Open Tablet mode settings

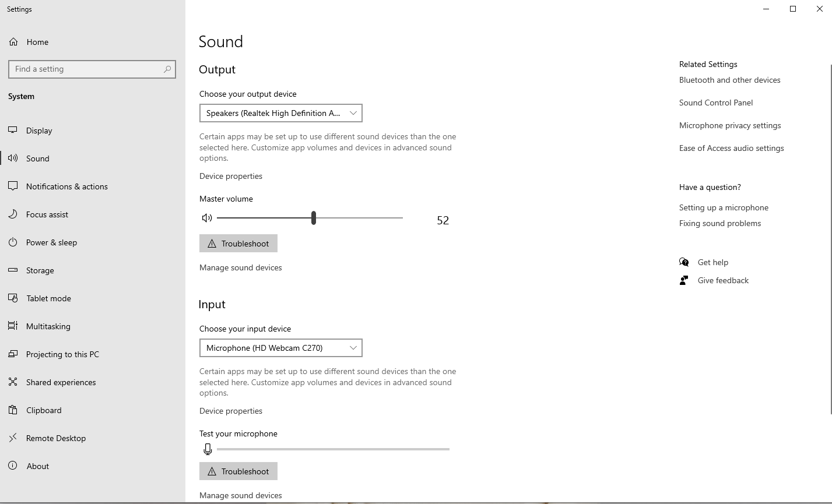click(48, 298)
